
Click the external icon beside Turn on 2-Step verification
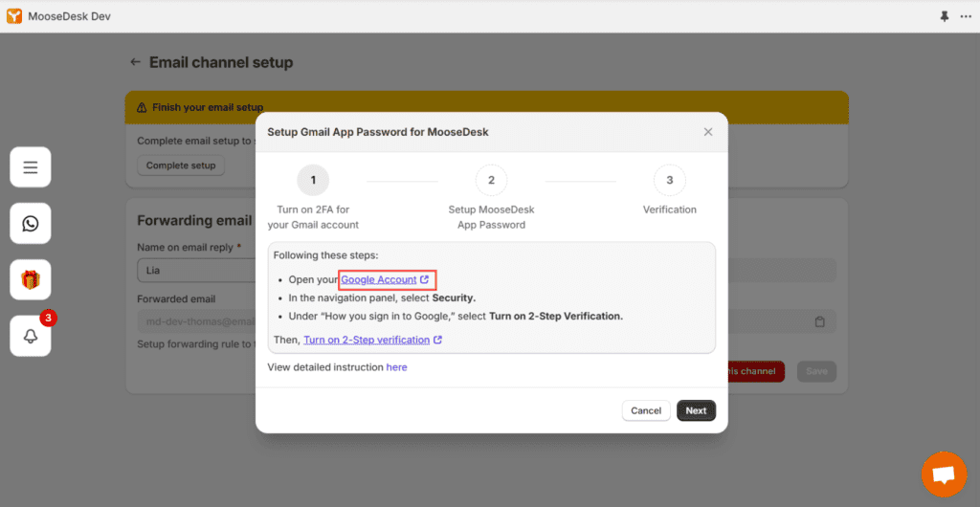point(438,341)
